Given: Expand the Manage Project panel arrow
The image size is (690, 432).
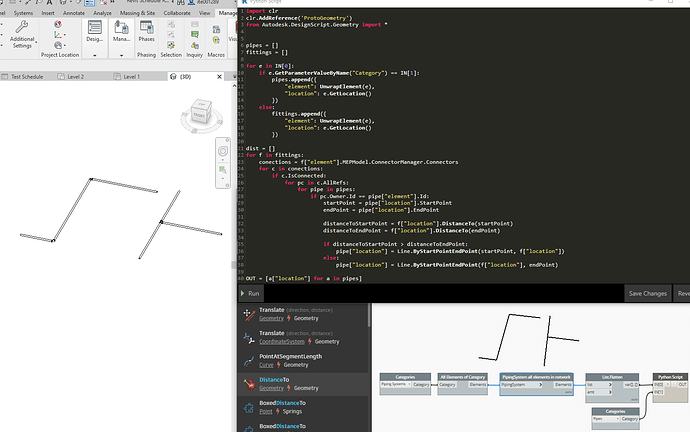Looking at the screenshot, I should click(x=121, y=55).
